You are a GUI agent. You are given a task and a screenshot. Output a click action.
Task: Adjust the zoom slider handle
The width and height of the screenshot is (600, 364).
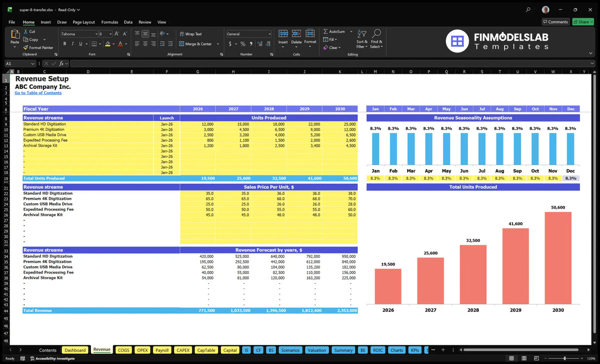(x=564, y=359)
